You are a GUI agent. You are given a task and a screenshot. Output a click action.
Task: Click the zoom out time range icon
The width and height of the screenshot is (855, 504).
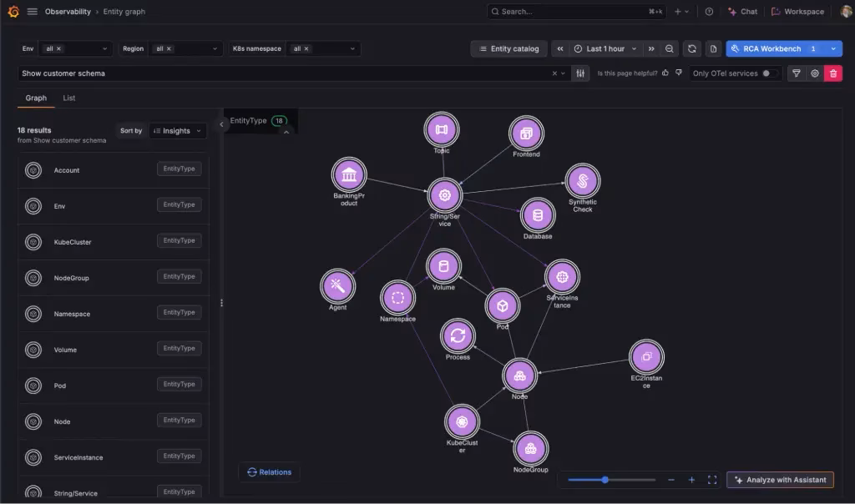tap(669, 48)
